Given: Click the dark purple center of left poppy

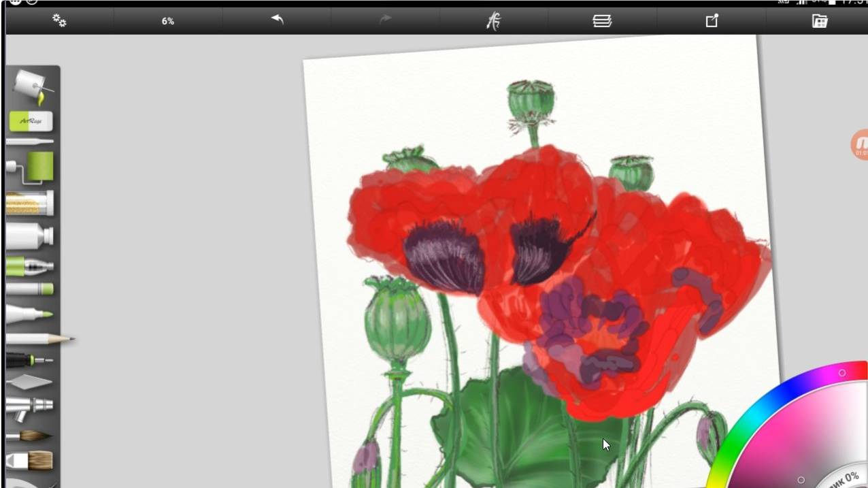Looking at the screenshot, I should [444, 257].
